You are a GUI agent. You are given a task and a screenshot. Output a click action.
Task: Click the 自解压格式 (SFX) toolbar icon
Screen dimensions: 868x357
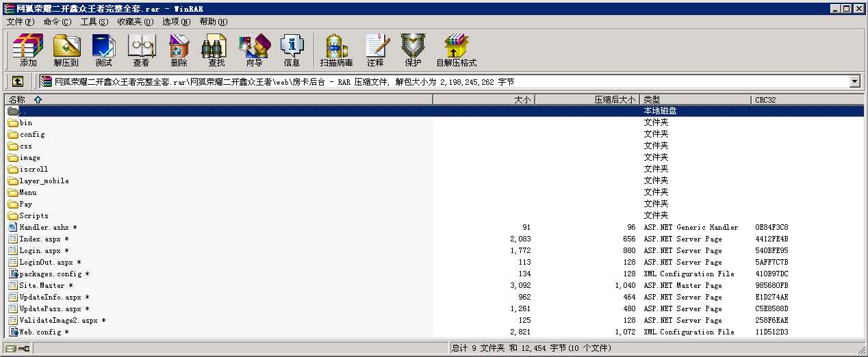pyautogui.click(x=456, y=50)
